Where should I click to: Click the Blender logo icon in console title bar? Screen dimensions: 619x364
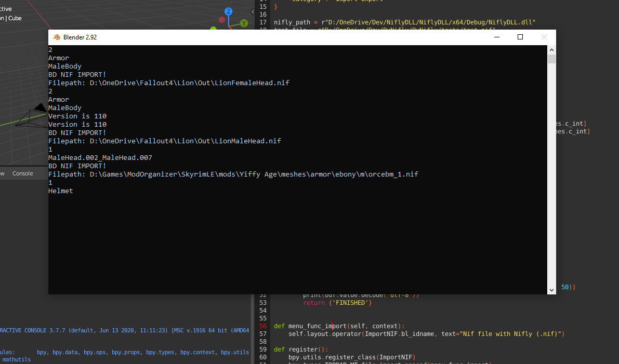coord(57,37)
